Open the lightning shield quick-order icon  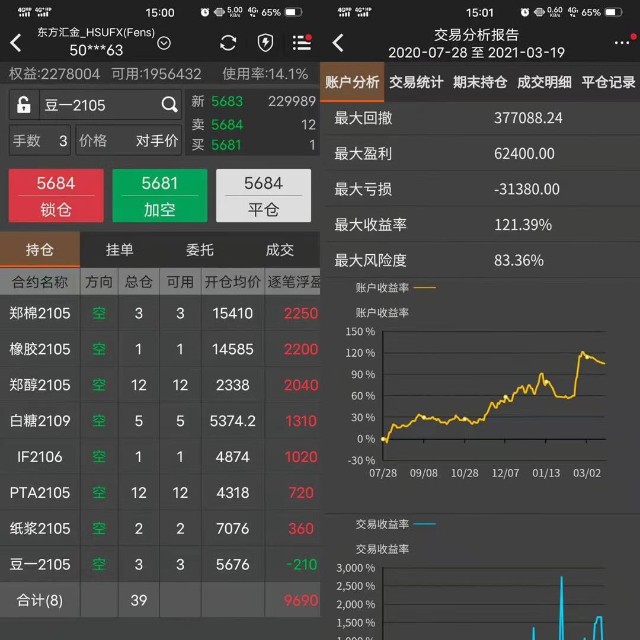(265, 43)
